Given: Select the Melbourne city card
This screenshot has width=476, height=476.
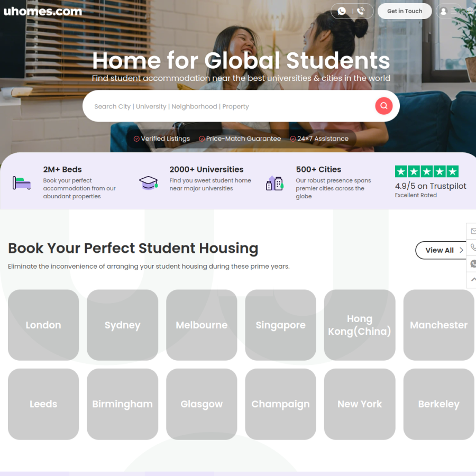Looking at the screenshot, I should click(x=202, y=325).
